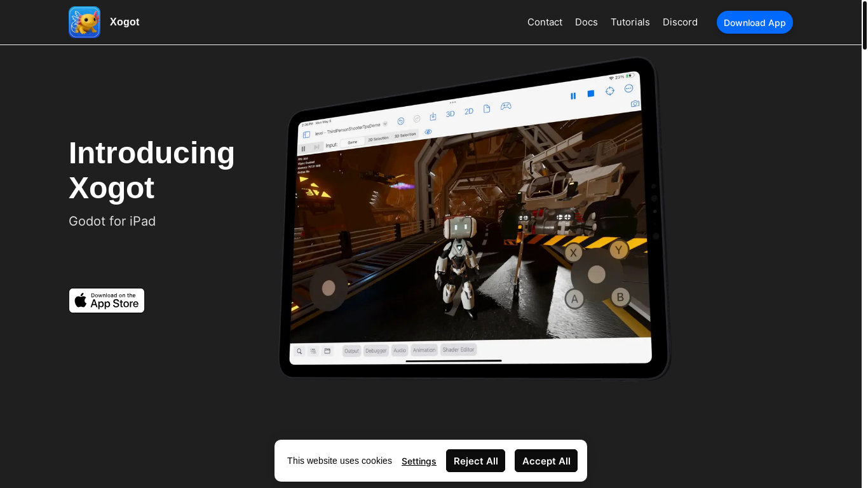Click the game controller icon
Image resolution: width=868 pixels, height=488 pixels.
coord(506,106)
